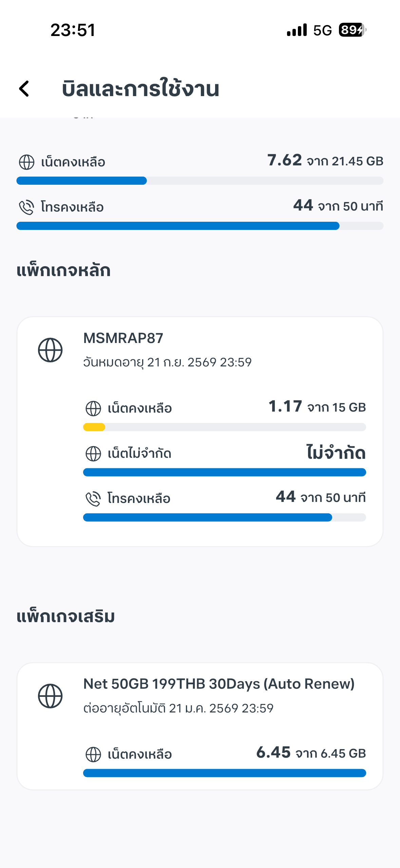Tap globe icon beside top เน็ตคงเหลือ summary

click(x=26, y=162)
